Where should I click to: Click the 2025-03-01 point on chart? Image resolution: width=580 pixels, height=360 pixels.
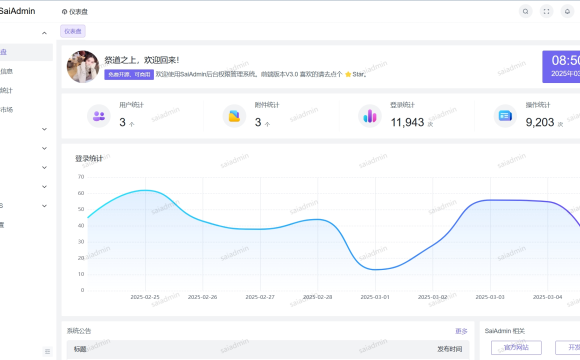375,269
